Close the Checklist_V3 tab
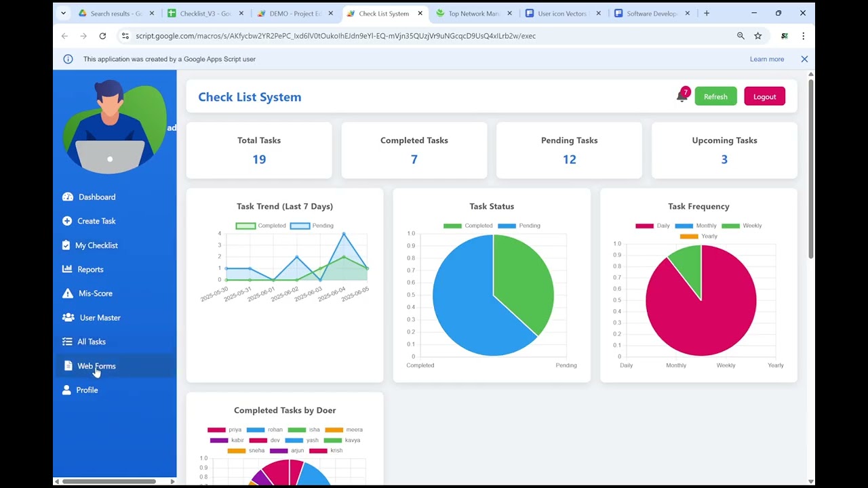This screenshot has height=488, width=868. [x=241, y=14]
